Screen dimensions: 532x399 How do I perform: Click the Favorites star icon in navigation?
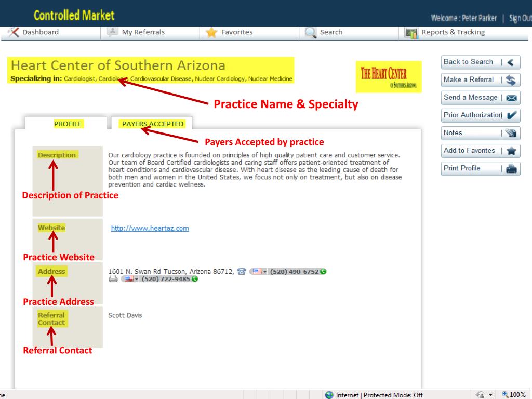pyautogui.click(x=211, y=33)
